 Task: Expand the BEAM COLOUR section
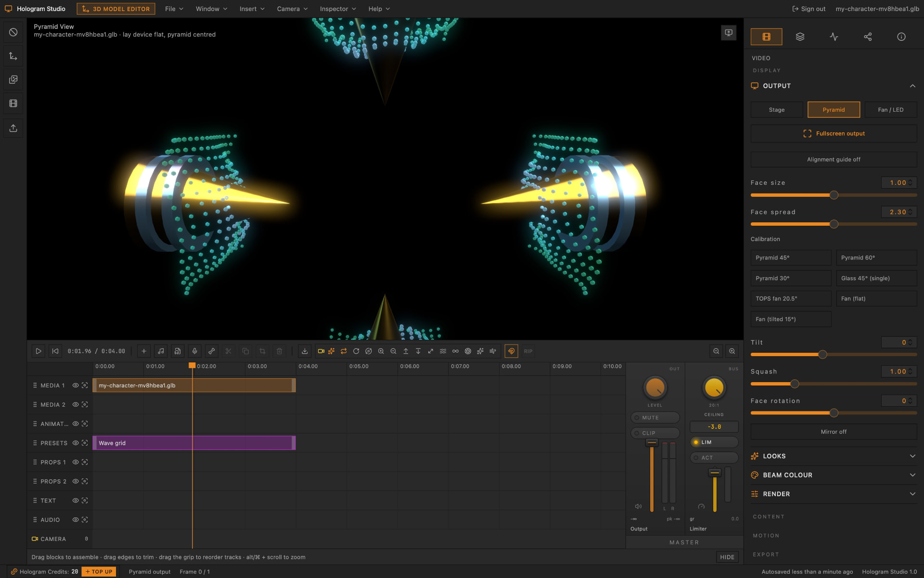[x=834, y=475]
